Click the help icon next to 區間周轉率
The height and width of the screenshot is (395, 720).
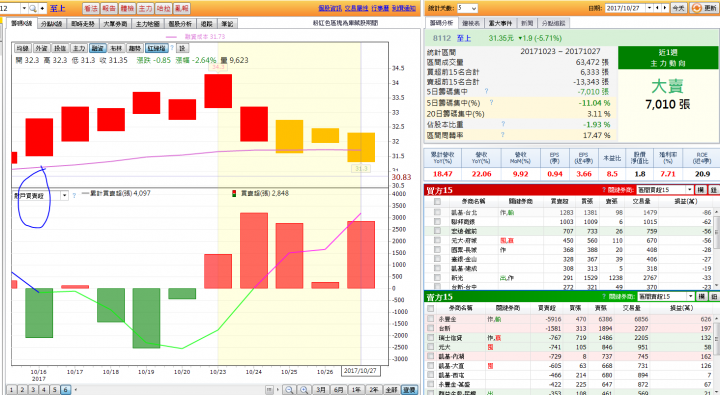[x=503, y=135]
